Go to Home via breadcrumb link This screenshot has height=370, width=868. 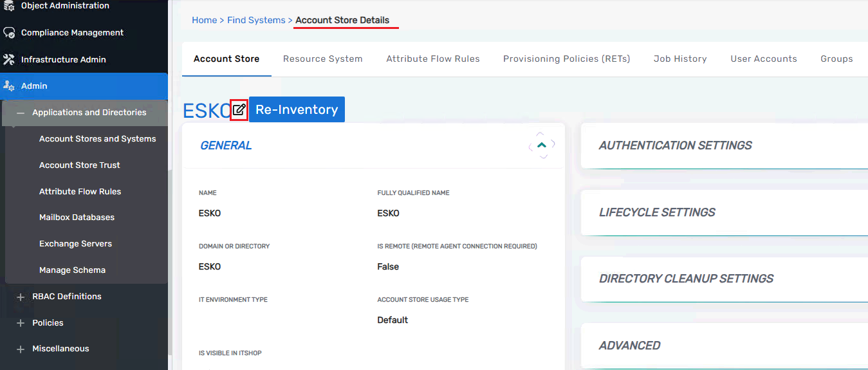(x=205, y=20)
